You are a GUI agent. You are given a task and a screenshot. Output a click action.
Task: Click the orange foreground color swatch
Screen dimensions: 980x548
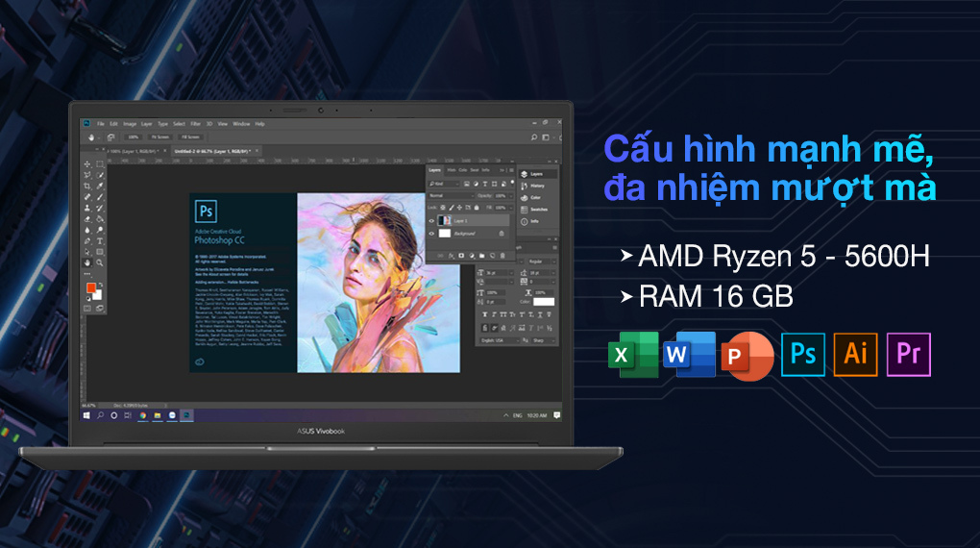pyautogui.click(x=90, y=287)
